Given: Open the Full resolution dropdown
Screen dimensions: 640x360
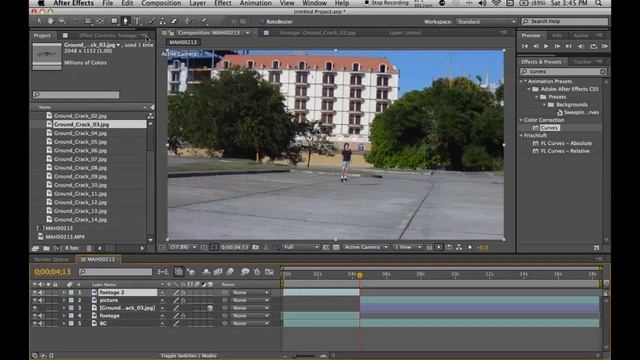Looking at the screenshot, I should [301, 247].
